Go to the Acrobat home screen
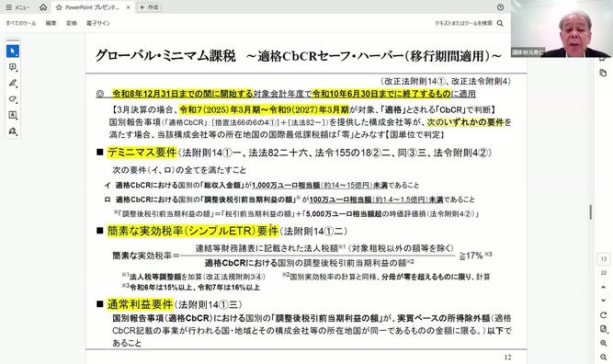The width and height of the screenshot is (613, 364). [x=43, y=7]
